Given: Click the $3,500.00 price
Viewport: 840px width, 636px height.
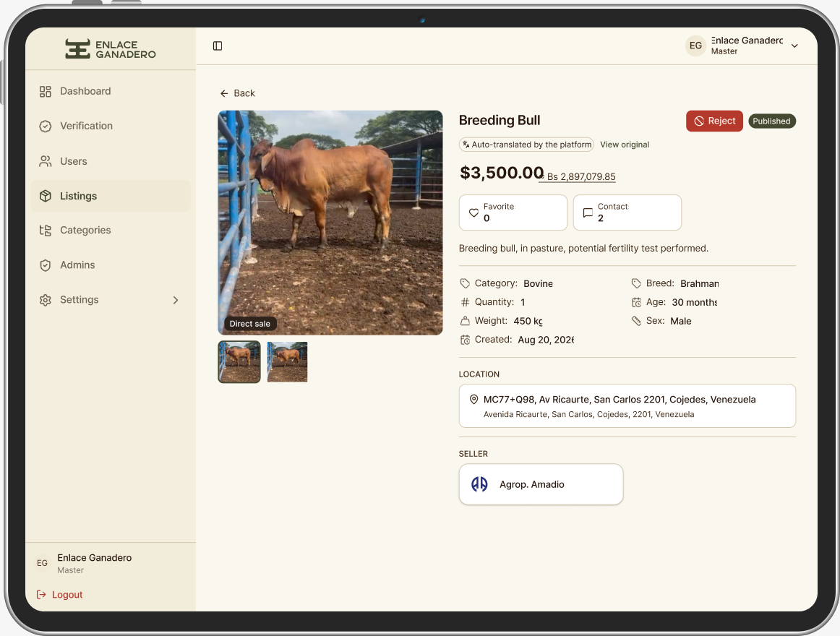Looking at the screenshot, I should click(502, 173).
